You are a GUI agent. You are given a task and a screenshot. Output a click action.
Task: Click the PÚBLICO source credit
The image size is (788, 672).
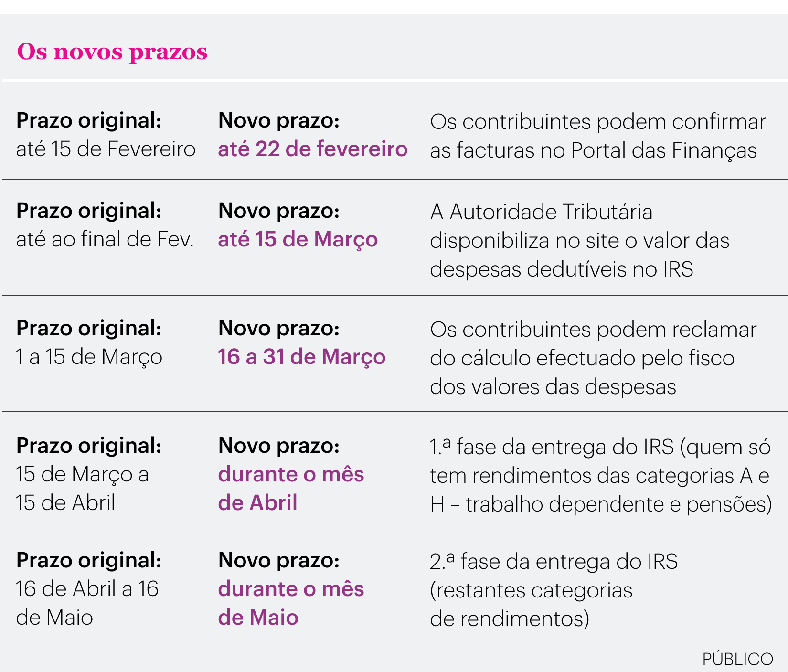737,659
